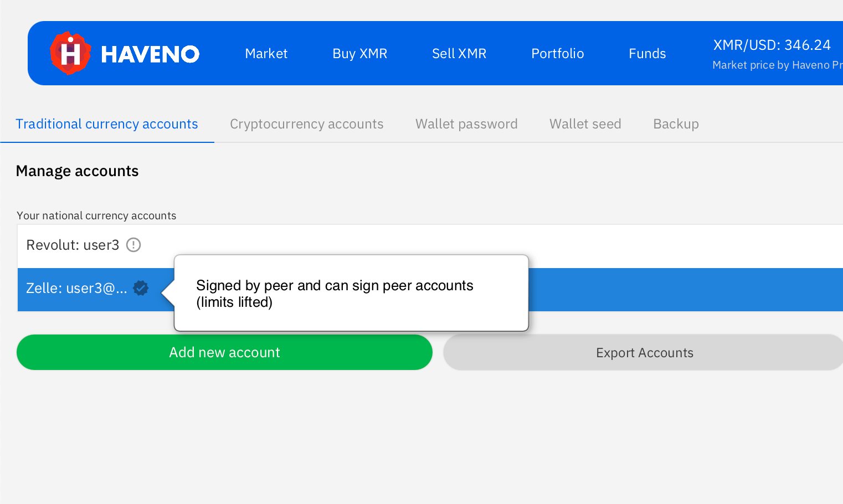The image size is (843, 504).
Task: Open the Funds page
Action: [647, 54]
